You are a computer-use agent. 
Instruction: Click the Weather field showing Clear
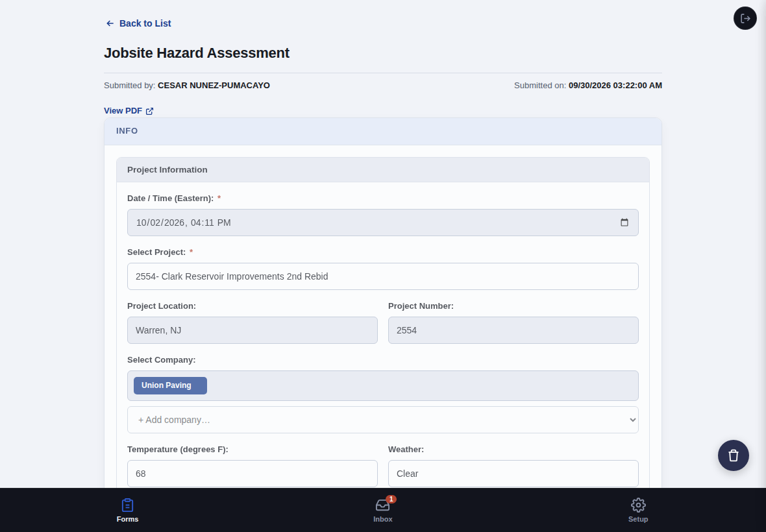point(513,474)
